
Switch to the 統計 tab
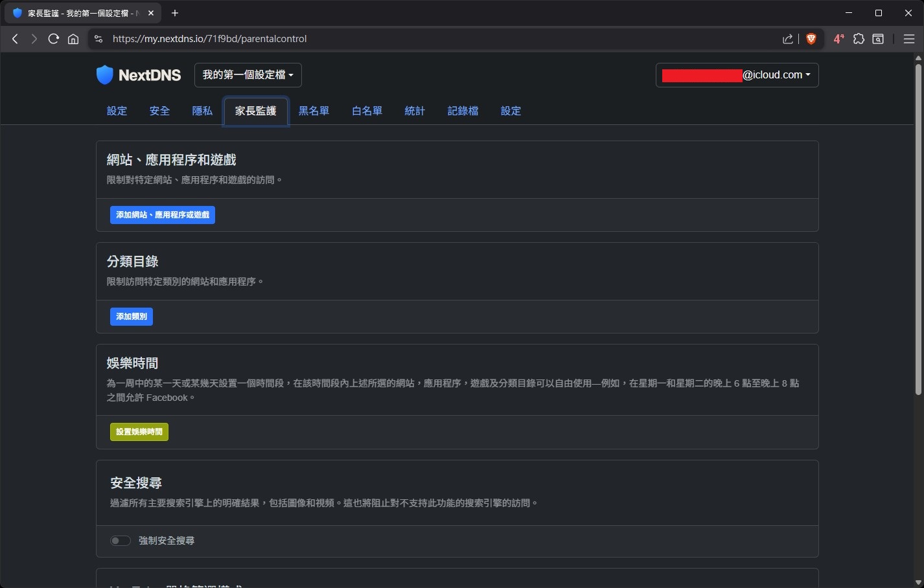tap(415, 111)
